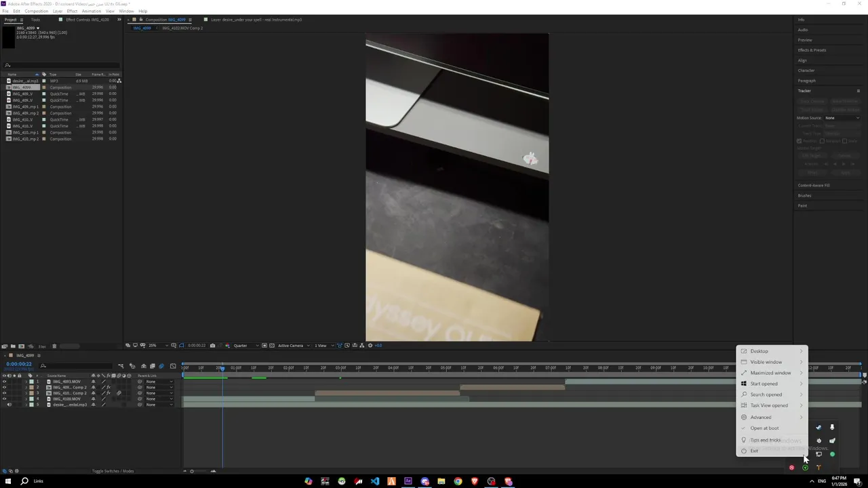Open parent dropdown for layer 3
Viewport: 868px width, 488px height.
(x=159, y=393)
